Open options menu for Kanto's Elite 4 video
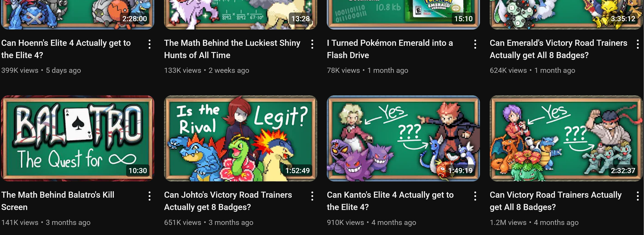This screenshot has width=644, height=235. click(x=475, y=196)
